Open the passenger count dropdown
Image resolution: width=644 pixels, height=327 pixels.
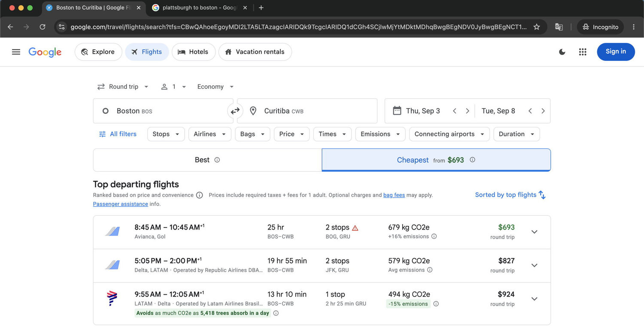click(173, 87)
